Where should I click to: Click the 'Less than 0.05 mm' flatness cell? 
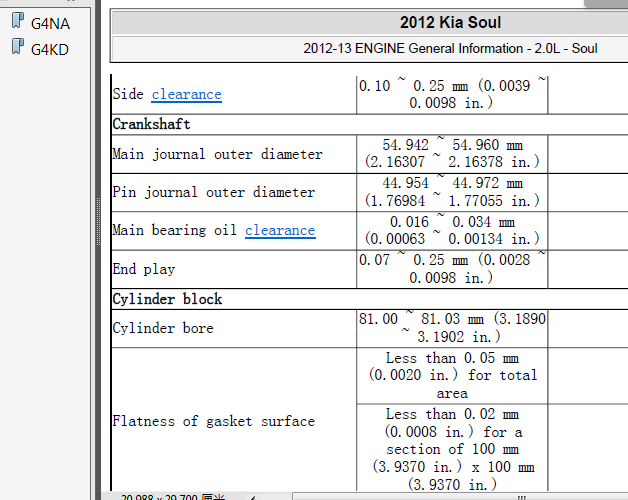click(452, 376)
